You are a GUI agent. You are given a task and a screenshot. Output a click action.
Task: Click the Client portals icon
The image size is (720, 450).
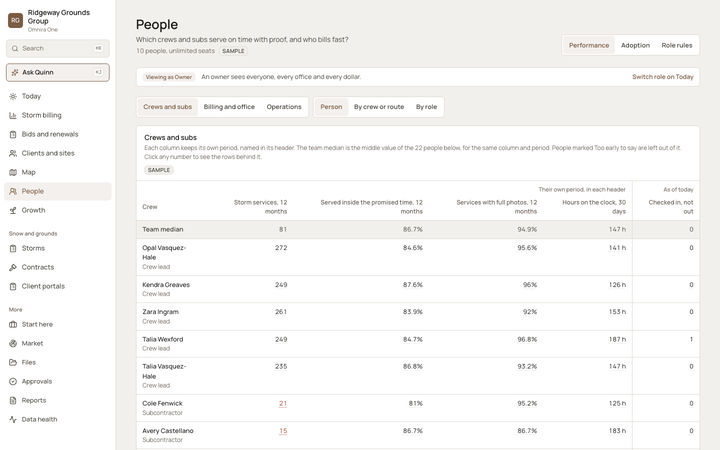click(x=13, y=287)
